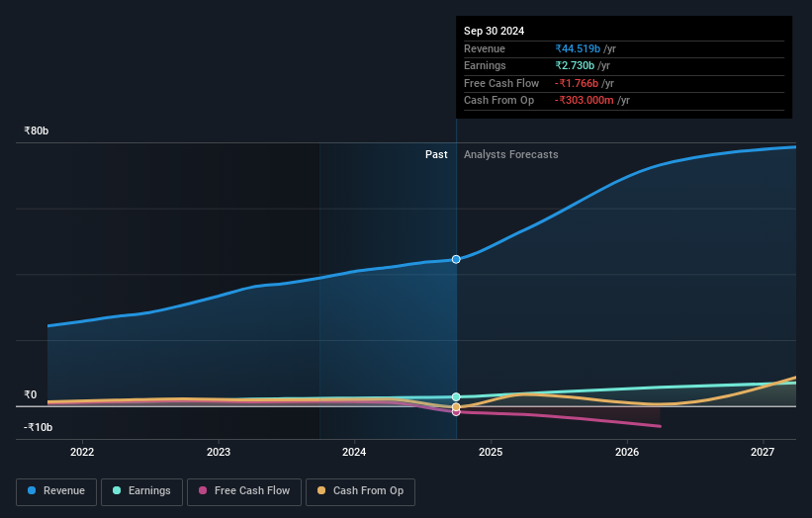
Task: Toggle the Free Cash Flow legend button
Action: coord(244,491)
